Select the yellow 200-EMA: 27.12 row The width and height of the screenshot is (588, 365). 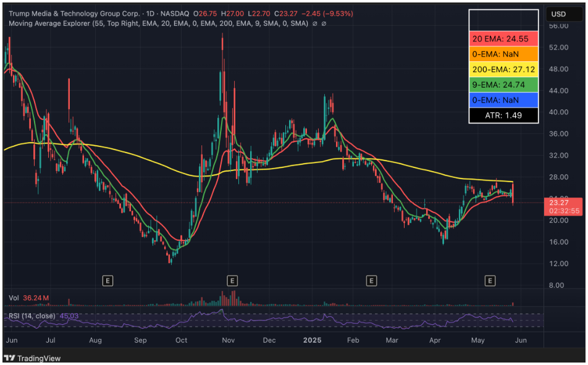click(503, 69)
